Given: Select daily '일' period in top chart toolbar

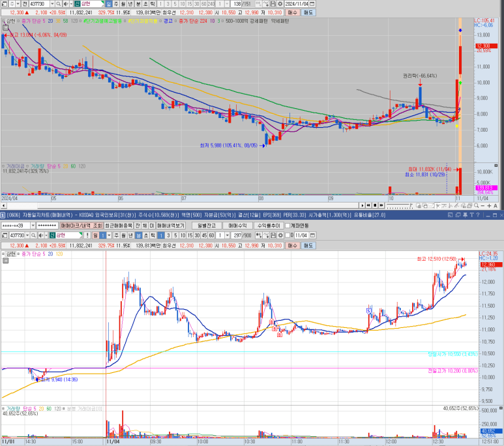Looking at the screenshot, I should click(x=108, y=4).
